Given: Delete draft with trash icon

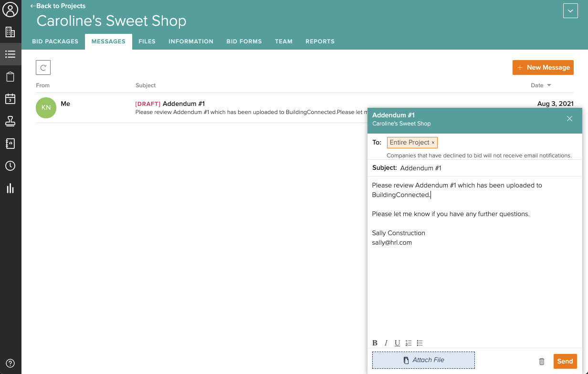Looking at the screenshot, I should (x=542, y=362).
